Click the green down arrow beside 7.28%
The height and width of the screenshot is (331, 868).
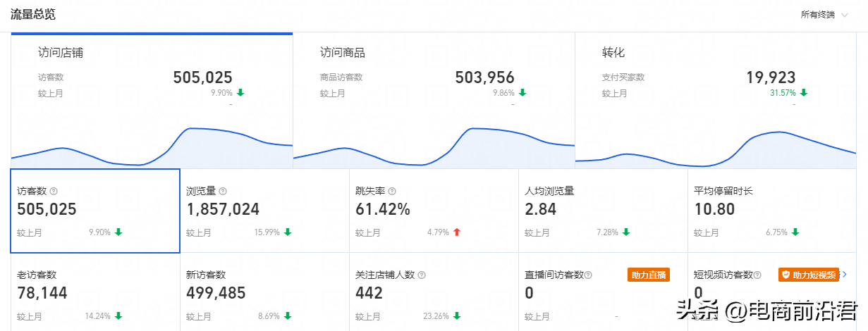pos(626,232)
